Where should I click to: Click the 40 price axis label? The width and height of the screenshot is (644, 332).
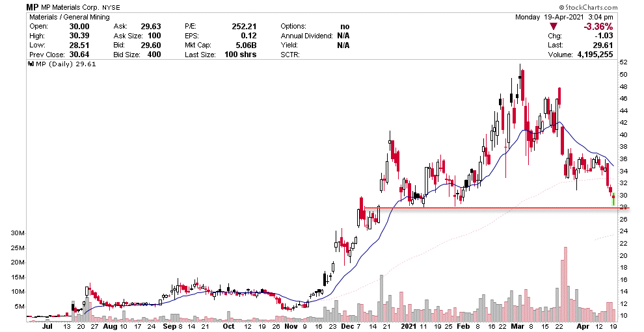coord(623,134)
